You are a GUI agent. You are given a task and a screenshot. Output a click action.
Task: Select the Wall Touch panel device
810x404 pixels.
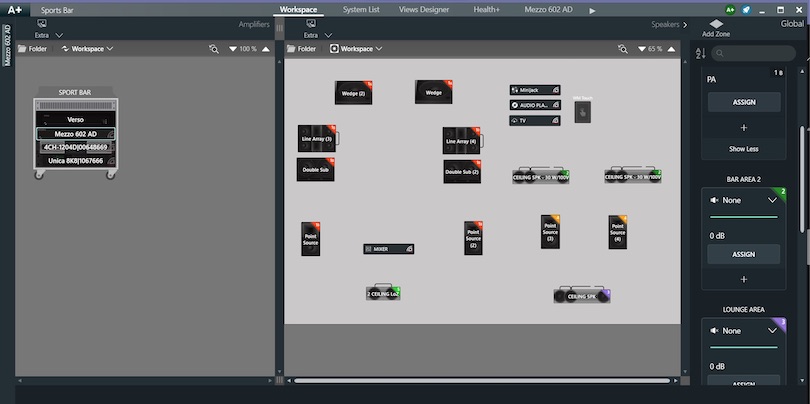[583, 114]
